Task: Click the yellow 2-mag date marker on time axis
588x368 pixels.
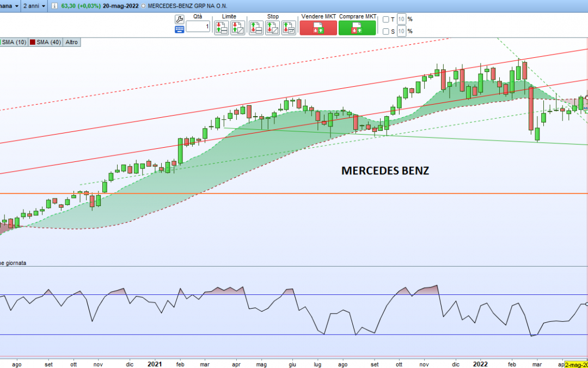Action: pyautogui.click(x=576, y=364)
